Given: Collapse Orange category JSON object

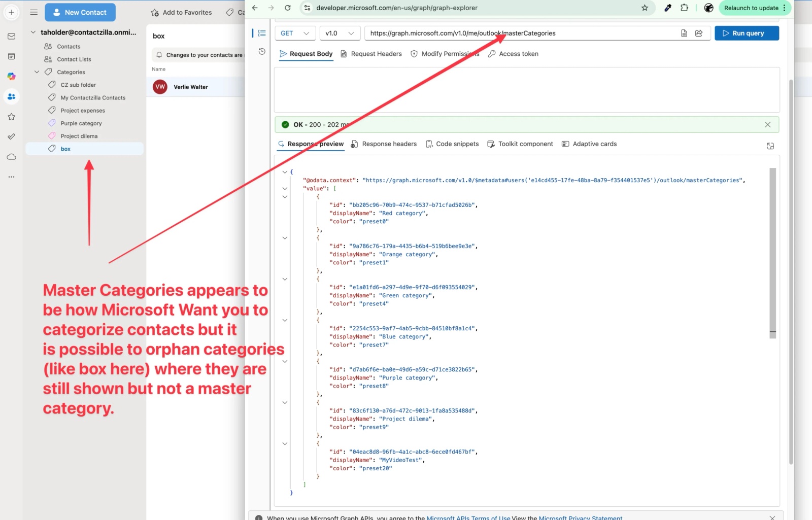Looking at the screenshot, I should 285,238.
